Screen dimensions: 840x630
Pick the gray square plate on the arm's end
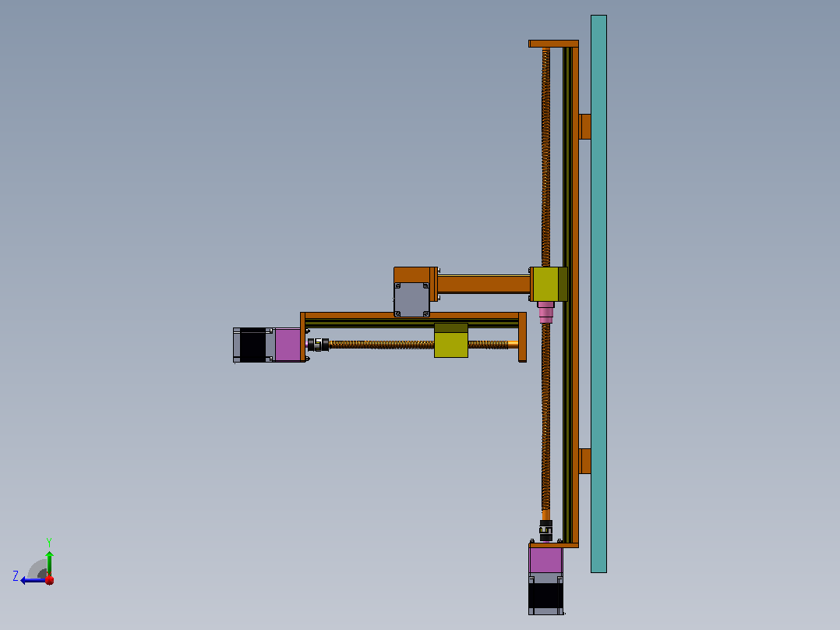[411, 299]
